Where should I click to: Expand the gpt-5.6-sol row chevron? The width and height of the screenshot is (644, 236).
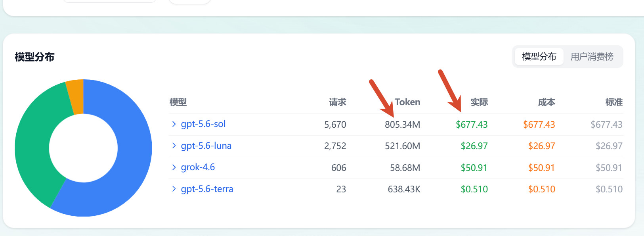(x=174, y=124)
